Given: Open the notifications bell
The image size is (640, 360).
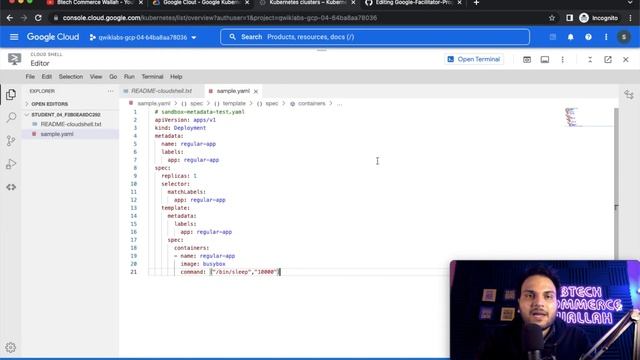Looking at the screenshot, I should 571,37.
